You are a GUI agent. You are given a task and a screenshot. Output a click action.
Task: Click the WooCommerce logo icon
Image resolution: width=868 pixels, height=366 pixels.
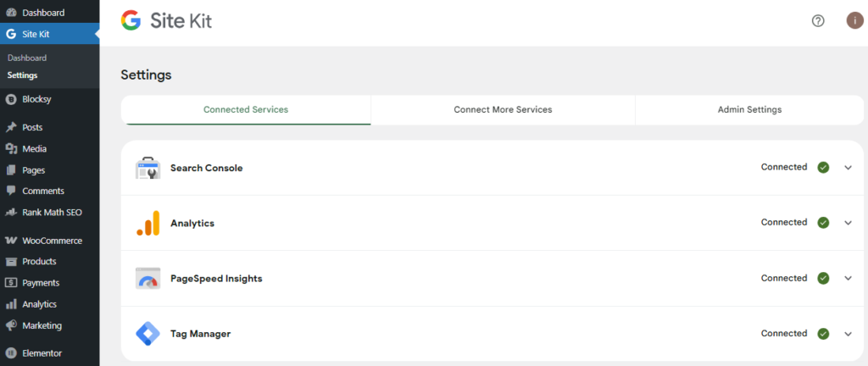click(10, 241)
